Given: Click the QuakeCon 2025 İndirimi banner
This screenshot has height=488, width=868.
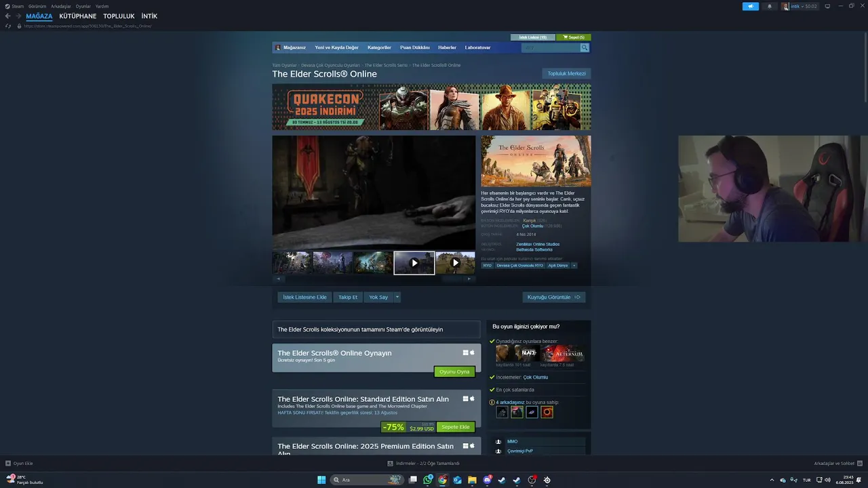Looking at the screenshot, I should click(x=431, y=106).
